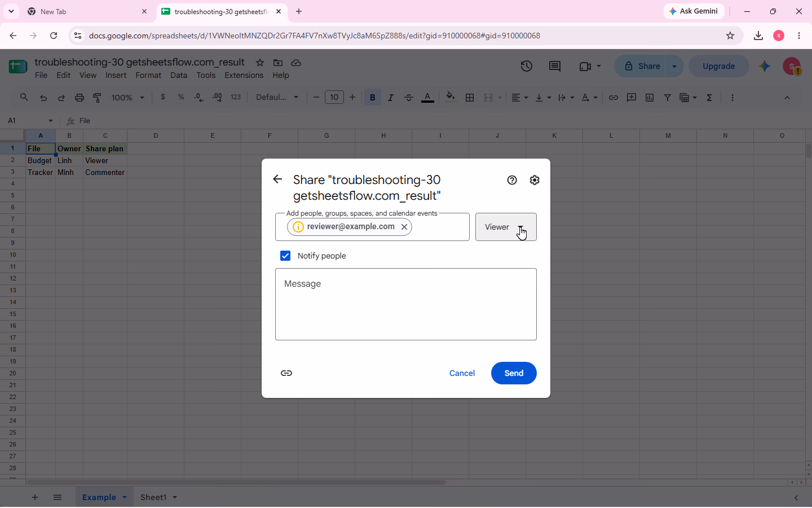Image resolution: width=812 pixels, height=508 pixels.
Task: Open Meet options dropdown arrow
Action: pyautogui.click(x=599, y=66)
